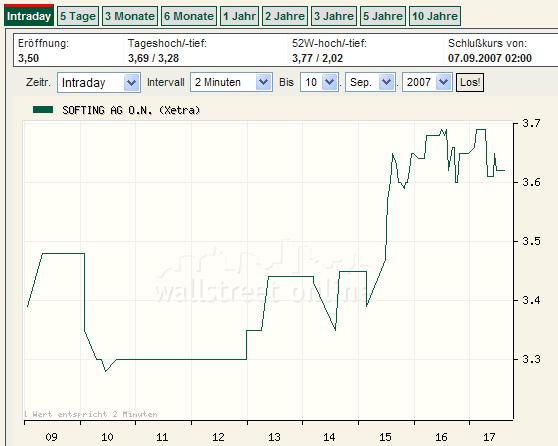This screenshot has height=446, width=558.
Task: Open the 1 Jahr tab
Action: [239, 16]
